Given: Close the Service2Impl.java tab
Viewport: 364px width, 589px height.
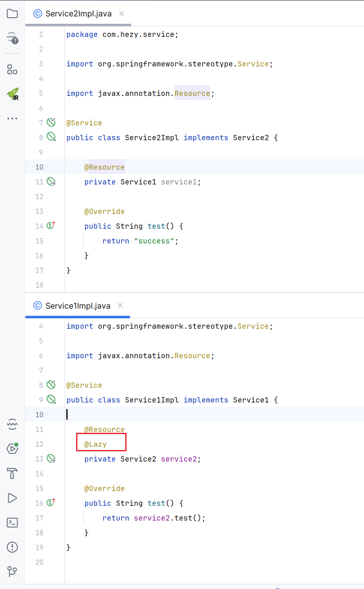Looking at the screenshot, I should [x=122, y=14].
